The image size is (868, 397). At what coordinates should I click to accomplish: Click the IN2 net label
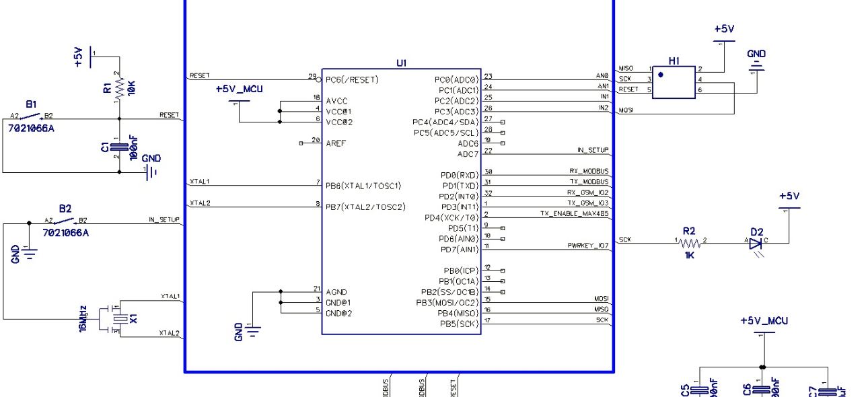pyautogui.click(x=604, y=108)
